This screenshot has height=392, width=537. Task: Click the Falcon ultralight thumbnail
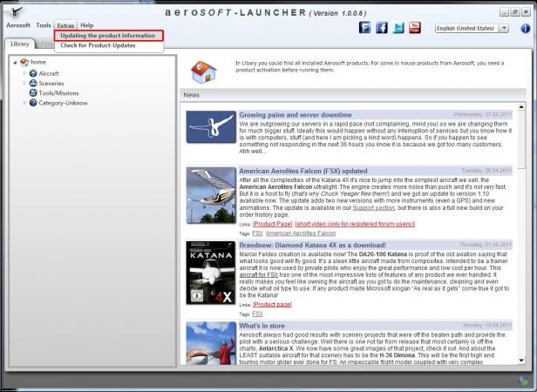[211, 195]
